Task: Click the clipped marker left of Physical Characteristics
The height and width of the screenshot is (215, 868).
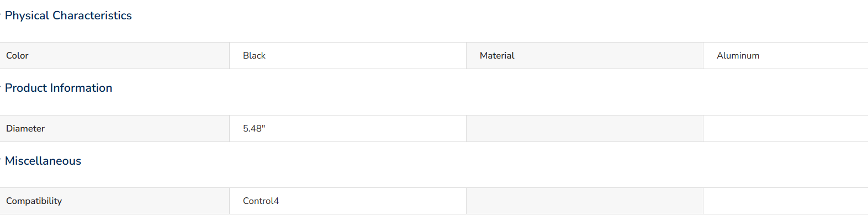Action: (1, 15)
